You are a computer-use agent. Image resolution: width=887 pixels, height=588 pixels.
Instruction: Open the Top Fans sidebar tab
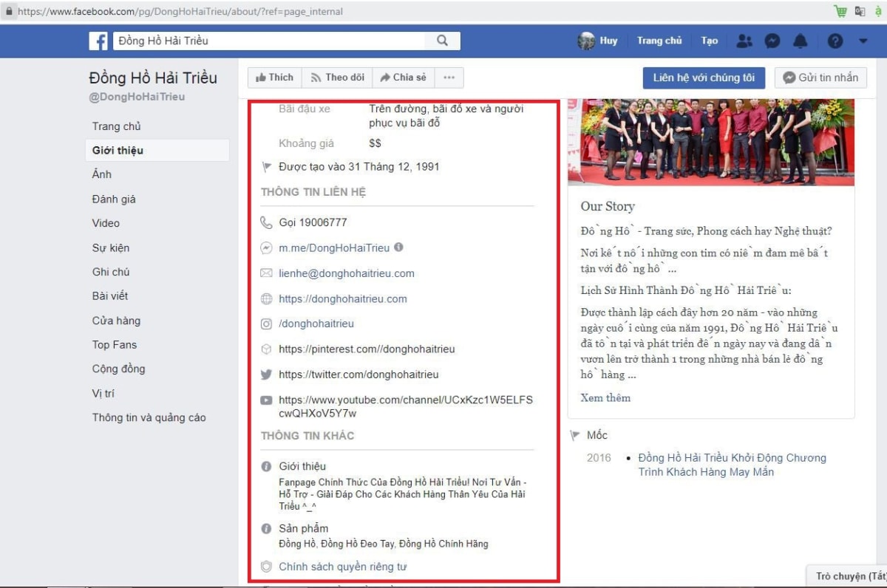pos(115,345)
